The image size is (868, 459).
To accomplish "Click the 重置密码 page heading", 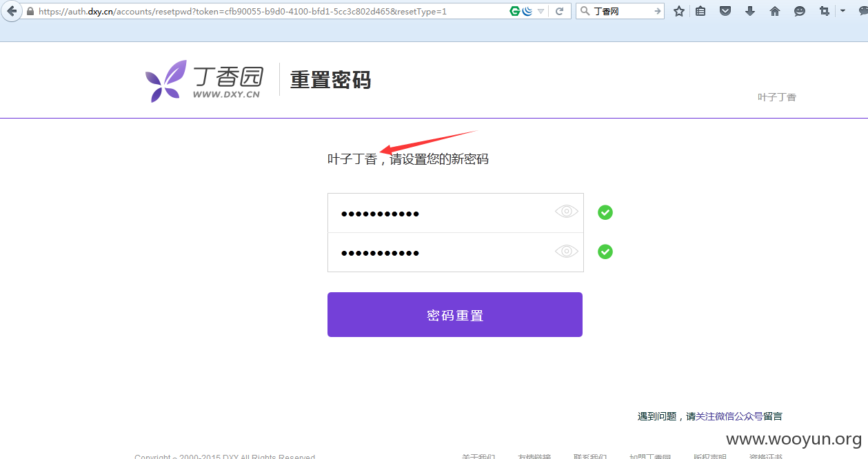I will (331, 80).
